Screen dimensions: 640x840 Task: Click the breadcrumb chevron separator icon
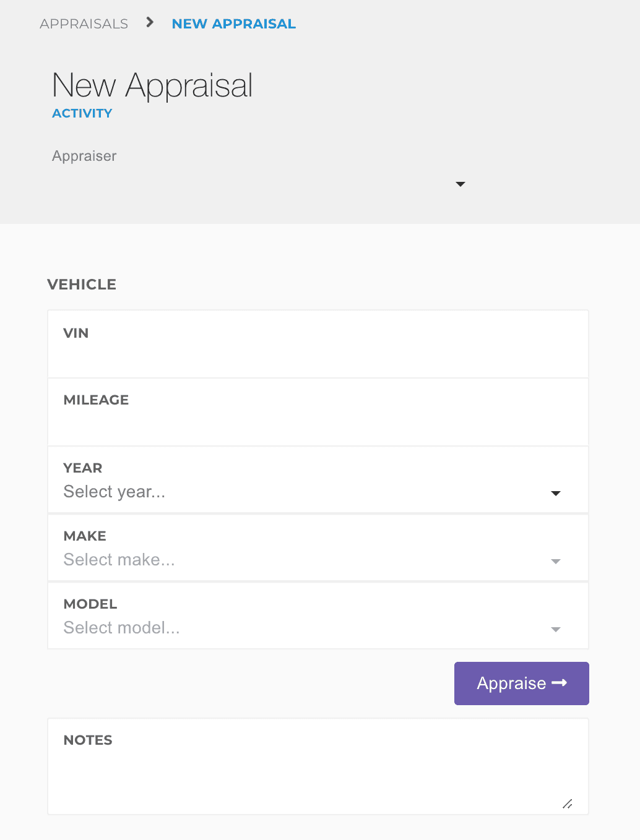(x=150, y=23)
